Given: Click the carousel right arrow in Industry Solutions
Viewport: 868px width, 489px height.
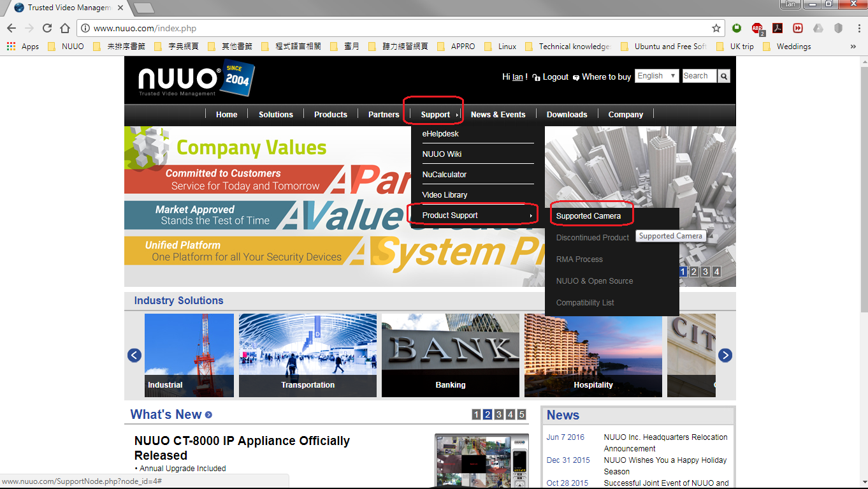Looking at the screenshot, I should 725,355.
